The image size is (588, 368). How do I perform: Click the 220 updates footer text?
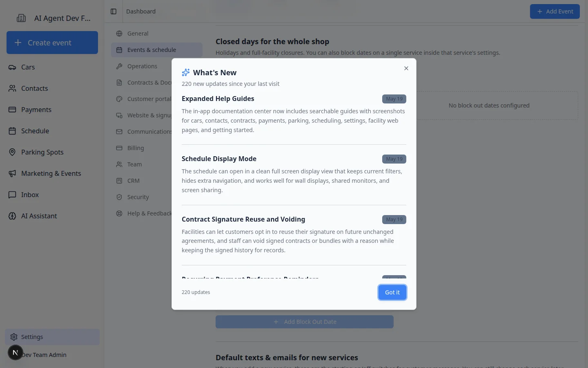pyautogui.click(x=196, y=292)
